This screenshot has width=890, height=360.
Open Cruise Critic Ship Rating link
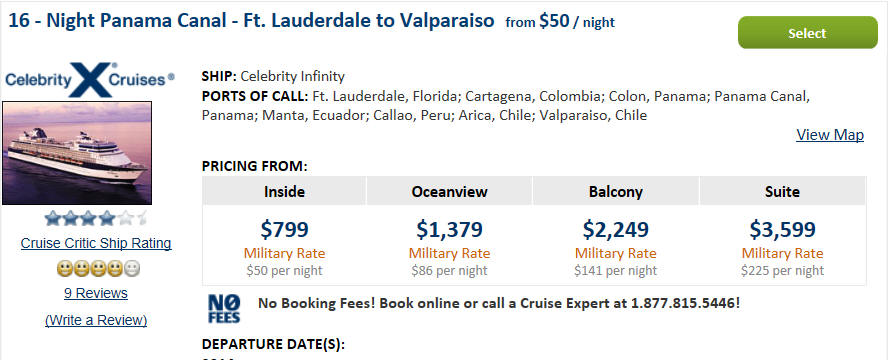96,244
